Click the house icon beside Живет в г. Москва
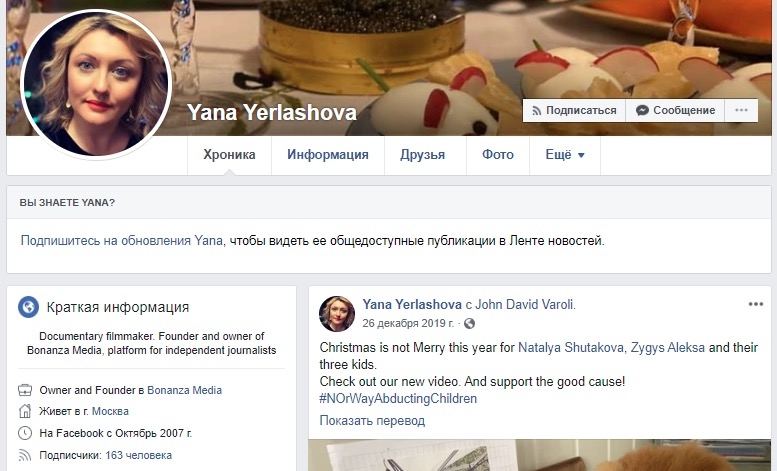This screenshot has width=777, height=471. 25,411
